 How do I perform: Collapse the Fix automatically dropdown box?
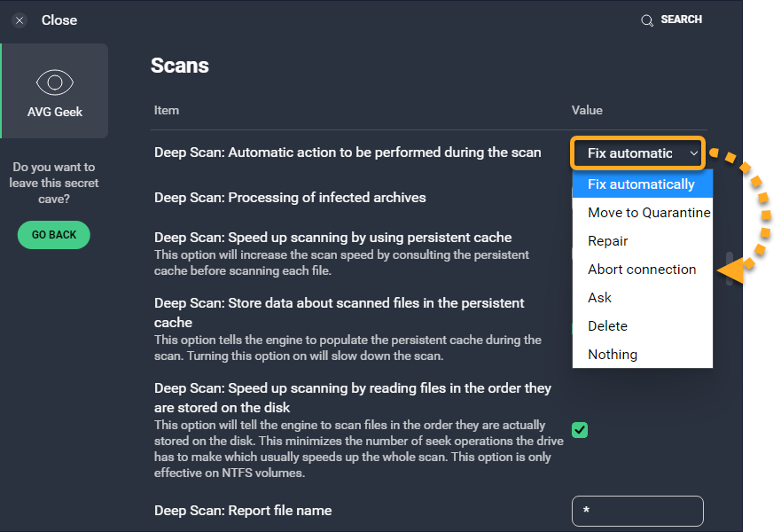point(638,153)
